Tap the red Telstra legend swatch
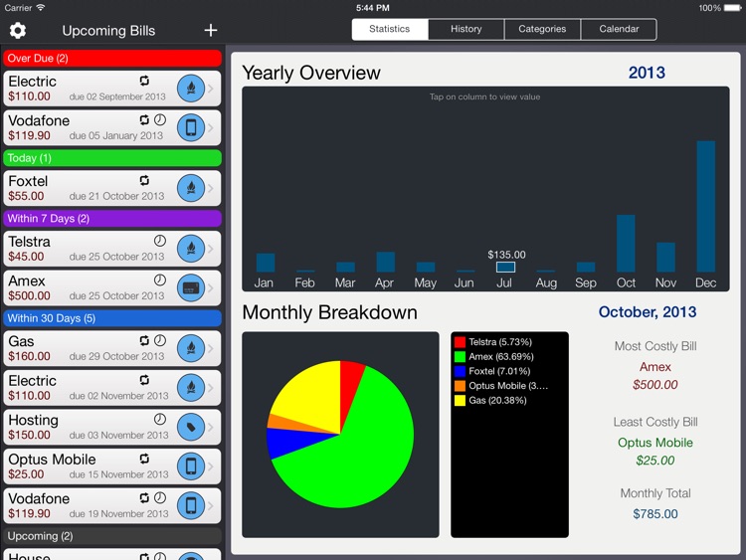 (x=460, y=342)
